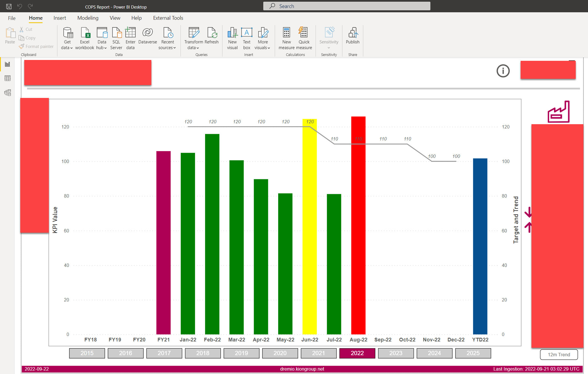The width and height of the screenshot is (588, 374).
Task: Click Refresh in Queries group
Action: 212,36
